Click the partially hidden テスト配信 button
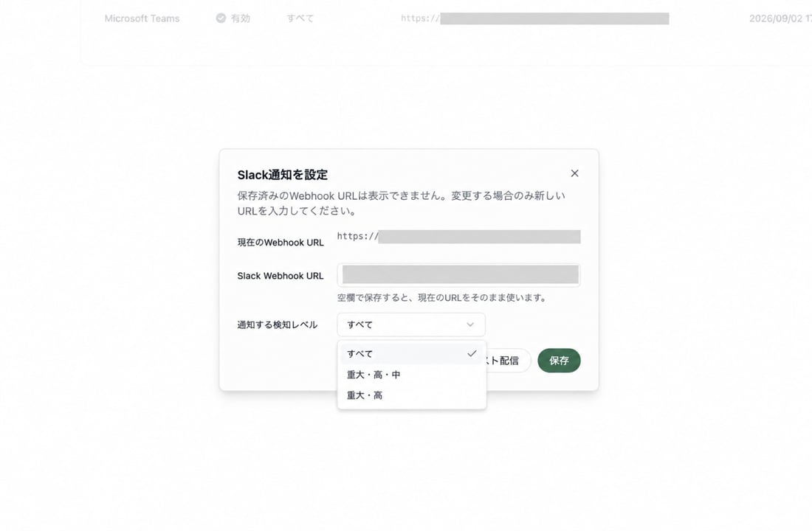 click(508, 360)
